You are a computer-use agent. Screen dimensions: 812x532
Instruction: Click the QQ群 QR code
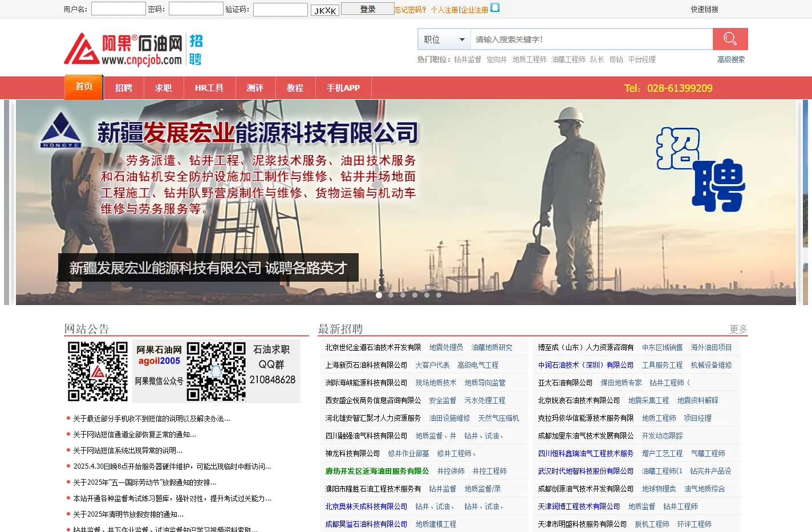coord(216,371)
